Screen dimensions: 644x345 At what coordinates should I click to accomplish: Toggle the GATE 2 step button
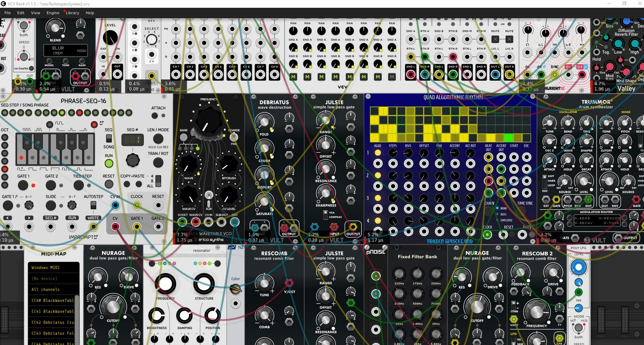coord(51,185)
